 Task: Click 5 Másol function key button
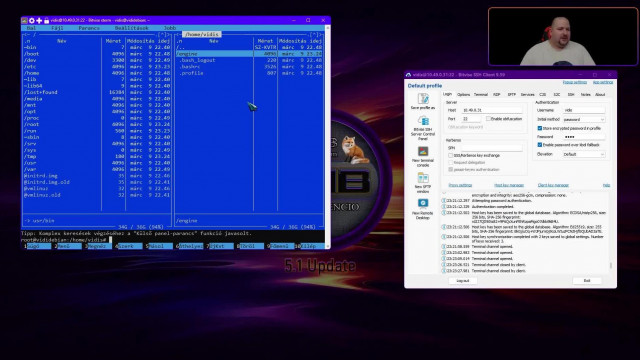coord(161,246)
